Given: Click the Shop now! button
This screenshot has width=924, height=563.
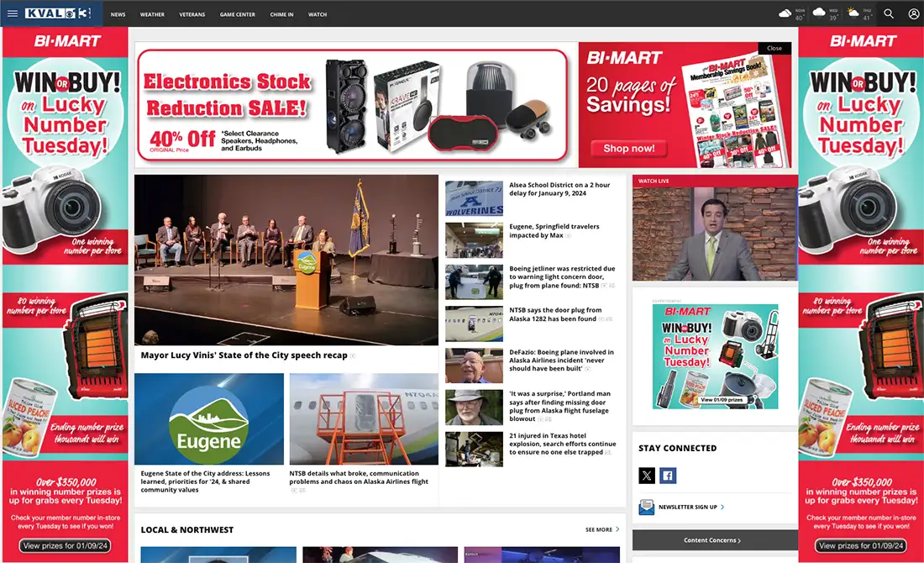Looking at the screenshot, I should pyautogui.click(x=629, y=149).
